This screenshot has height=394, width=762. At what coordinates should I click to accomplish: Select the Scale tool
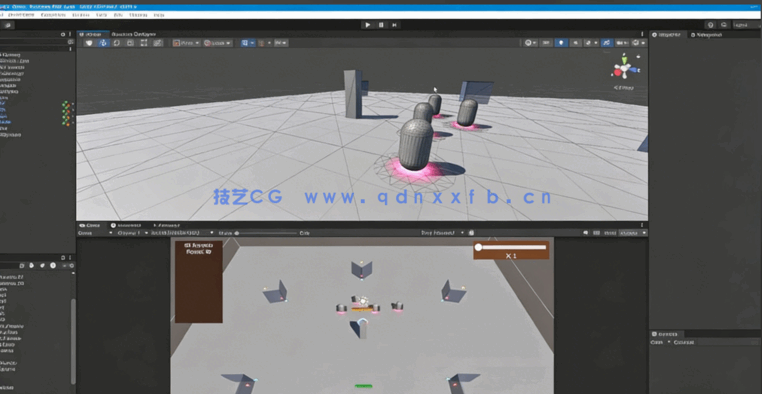click(x=130, y=43)
